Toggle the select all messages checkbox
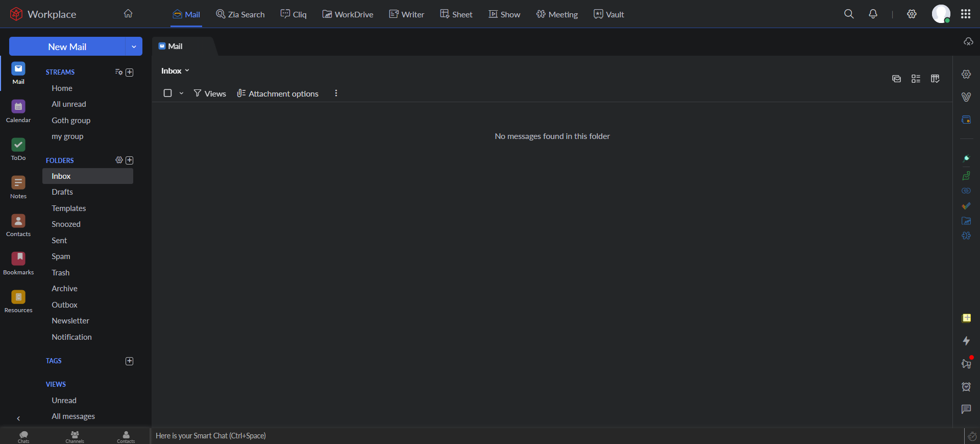980x444 pixels. pyautogui.click(x=167, y=93)
